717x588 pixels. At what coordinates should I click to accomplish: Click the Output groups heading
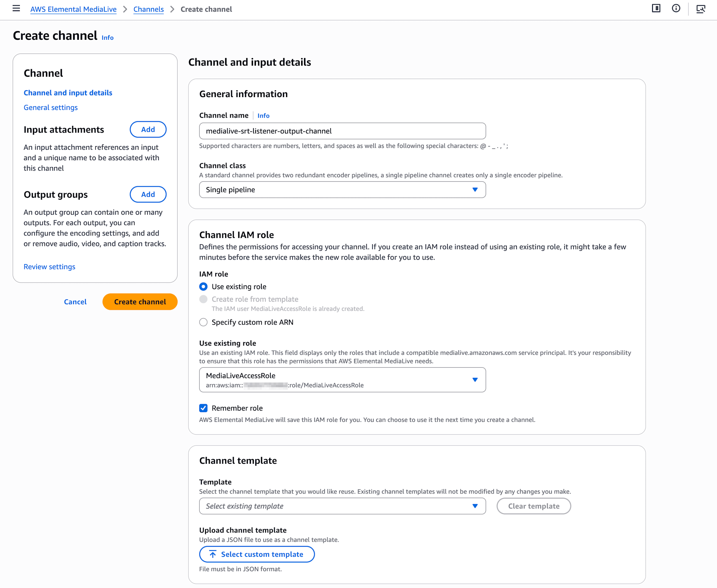[56, 194]
